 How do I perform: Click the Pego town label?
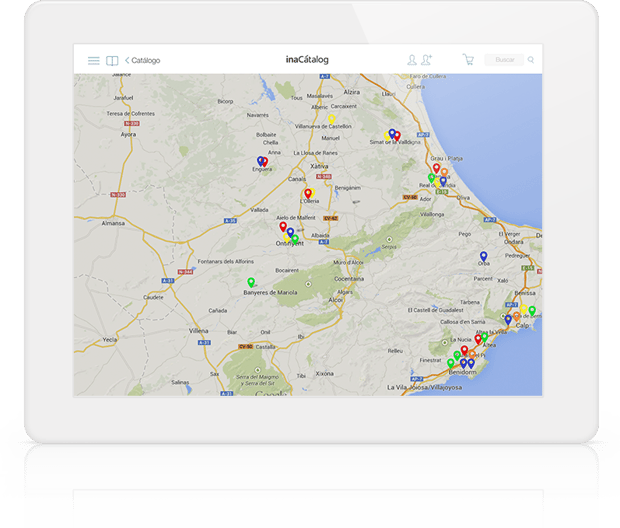465,234
